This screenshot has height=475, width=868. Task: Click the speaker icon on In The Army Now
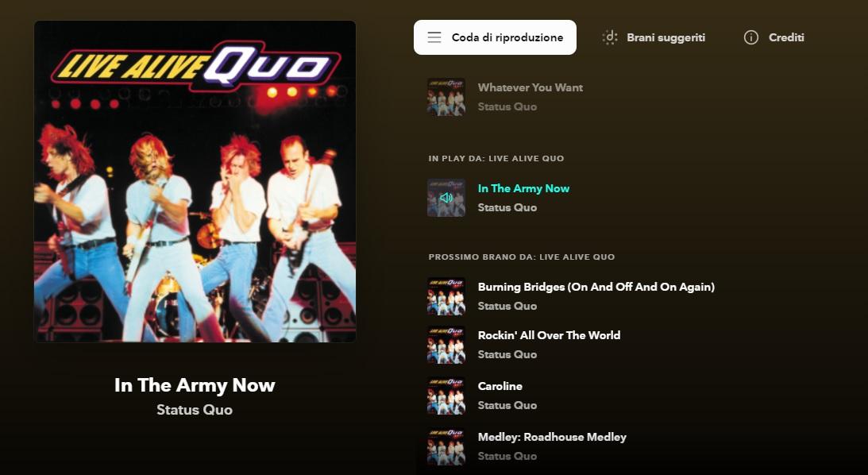446,198
